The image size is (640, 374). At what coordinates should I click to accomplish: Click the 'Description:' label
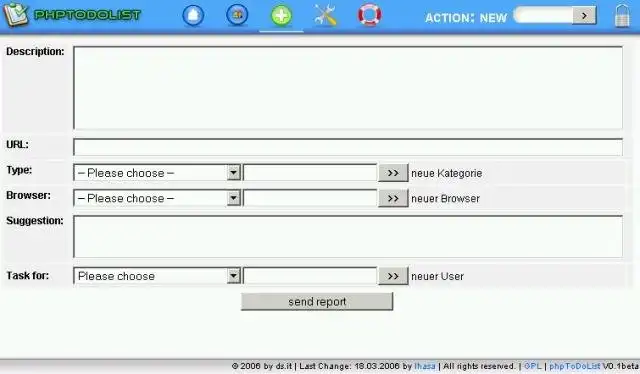(35, 51)
